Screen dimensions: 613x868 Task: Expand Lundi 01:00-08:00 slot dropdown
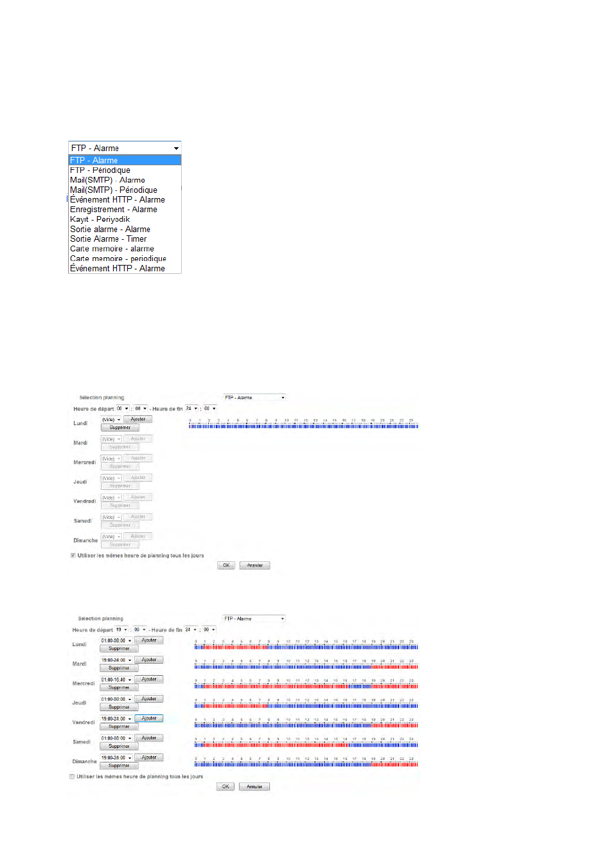116,640
